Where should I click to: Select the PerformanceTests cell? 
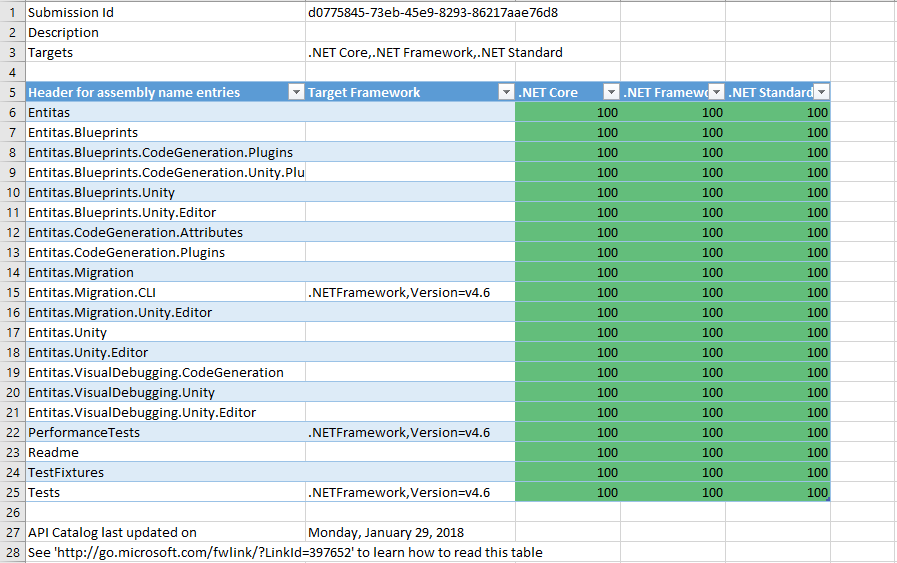(x=165, y=433)
